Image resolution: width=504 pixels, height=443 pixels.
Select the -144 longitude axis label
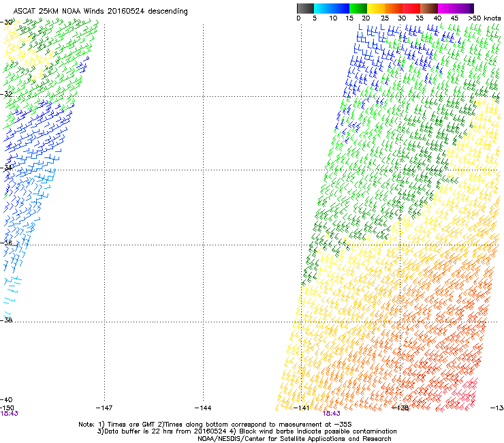tap(202, 407)
